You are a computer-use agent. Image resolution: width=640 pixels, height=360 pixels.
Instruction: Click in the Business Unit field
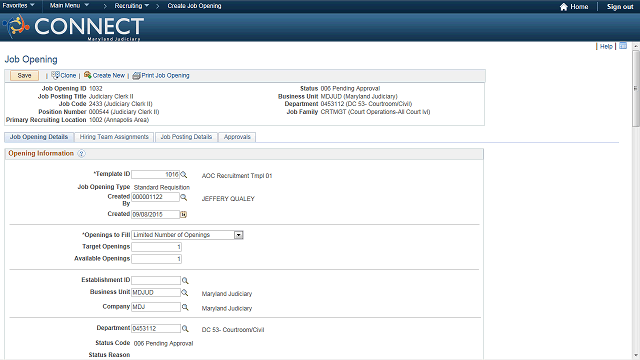click(x=156, y=293)
